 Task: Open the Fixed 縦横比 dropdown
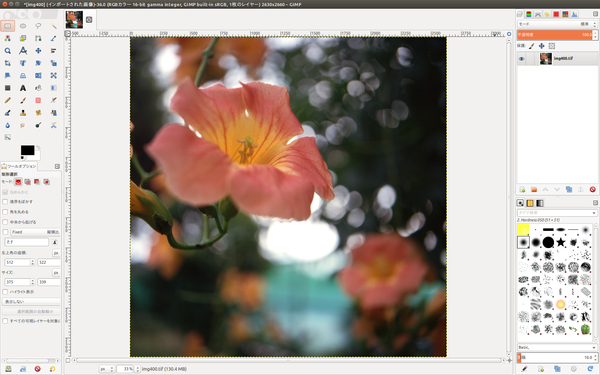(35, 232)
